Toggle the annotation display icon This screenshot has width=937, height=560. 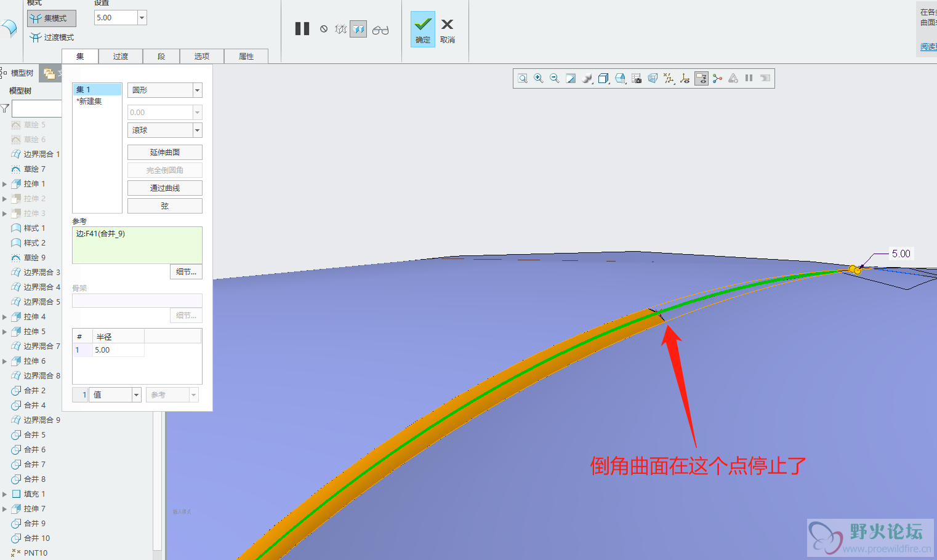tap(701, 78)
